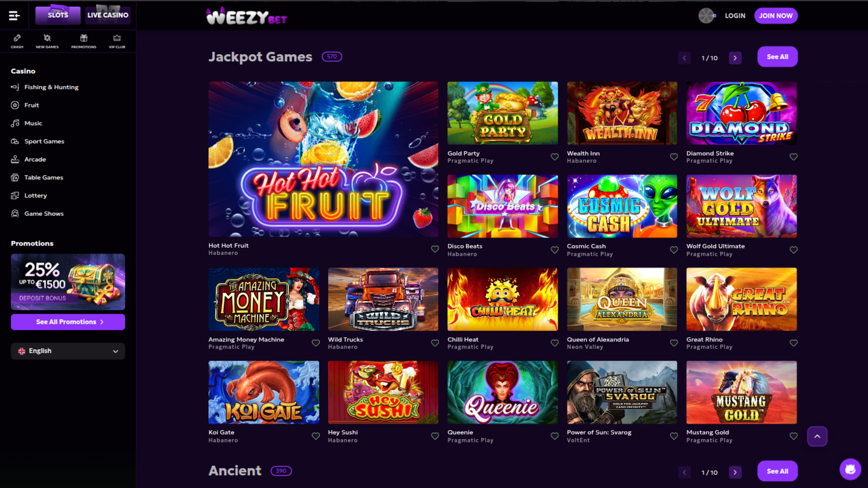Open See All Promotions
This screenshot has width=868, height=488.
point(67,322)
